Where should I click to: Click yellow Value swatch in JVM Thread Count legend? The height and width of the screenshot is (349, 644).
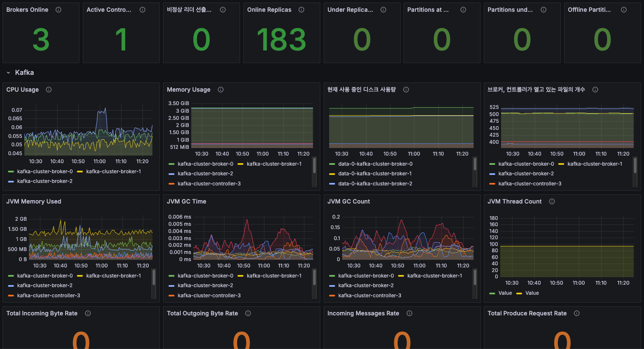pyautogui.click(x=519, y=293)
